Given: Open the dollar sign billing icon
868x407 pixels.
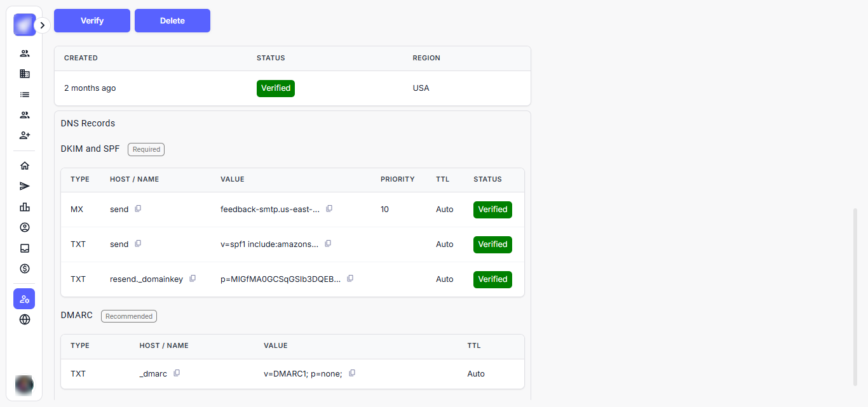Looking at the screenshot, I should [x=25, y=269].
